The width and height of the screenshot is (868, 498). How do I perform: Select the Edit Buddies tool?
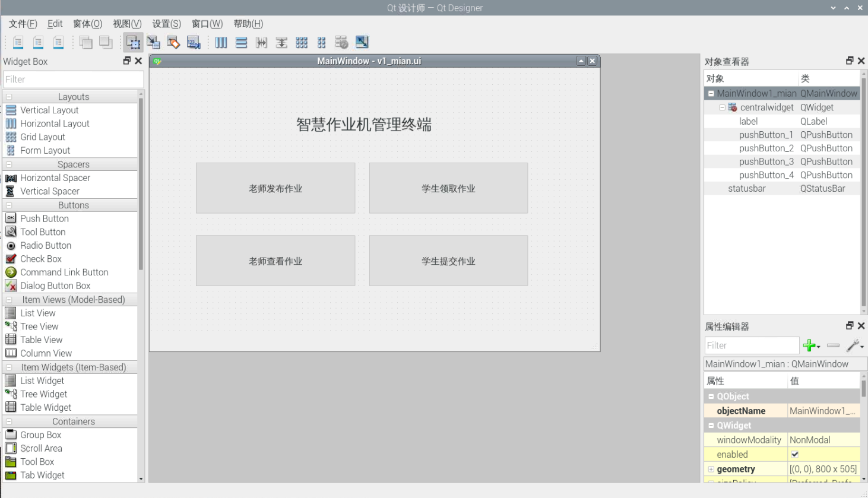[173, 42]
